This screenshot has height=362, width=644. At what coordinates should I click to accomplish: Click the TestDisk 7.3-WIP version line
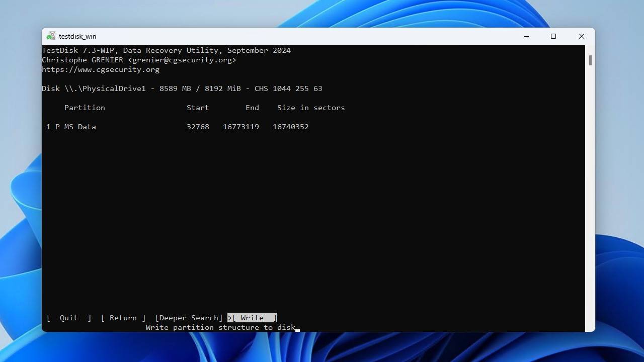click(166, 50)
